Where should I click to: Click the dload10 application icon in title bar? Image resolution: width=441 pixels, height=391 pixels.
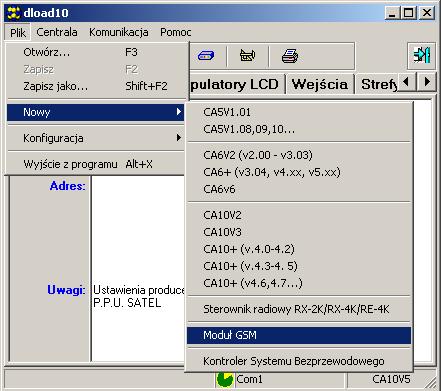[x=14, y=13]
